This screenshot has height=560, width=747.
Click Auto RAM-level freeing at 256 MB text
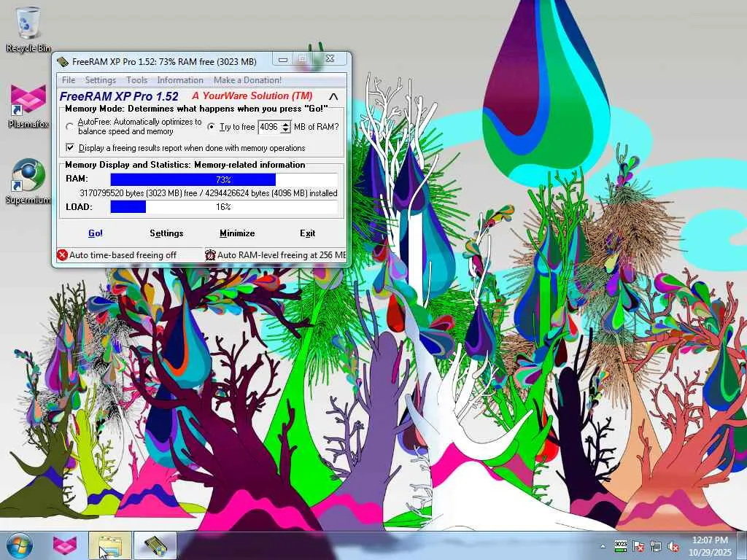pos(281,255)
